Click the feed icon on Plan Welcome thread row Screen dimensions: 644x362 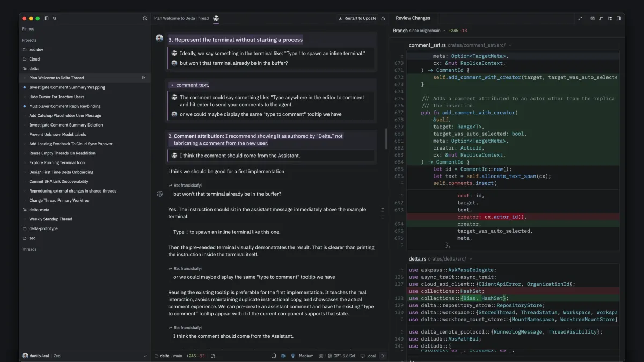[144, 78]
